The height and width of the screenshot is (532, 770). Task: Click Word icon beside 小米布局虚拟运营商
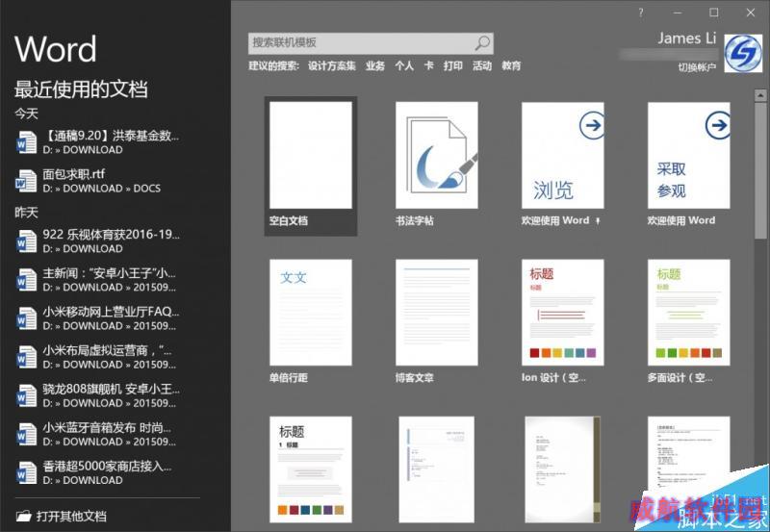point(26,357)
